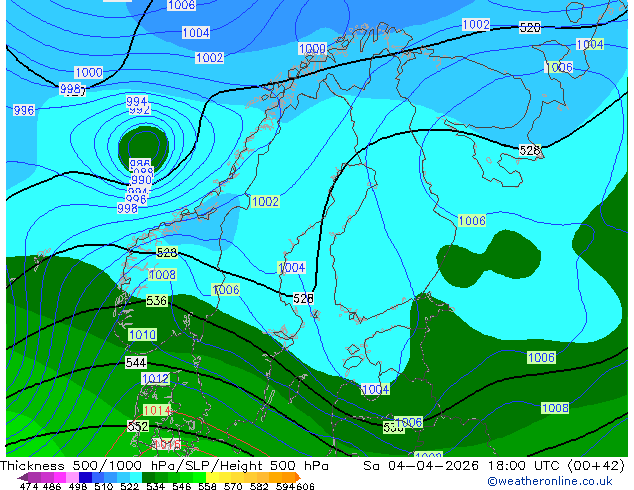Click the 994 isobar label

137,101
